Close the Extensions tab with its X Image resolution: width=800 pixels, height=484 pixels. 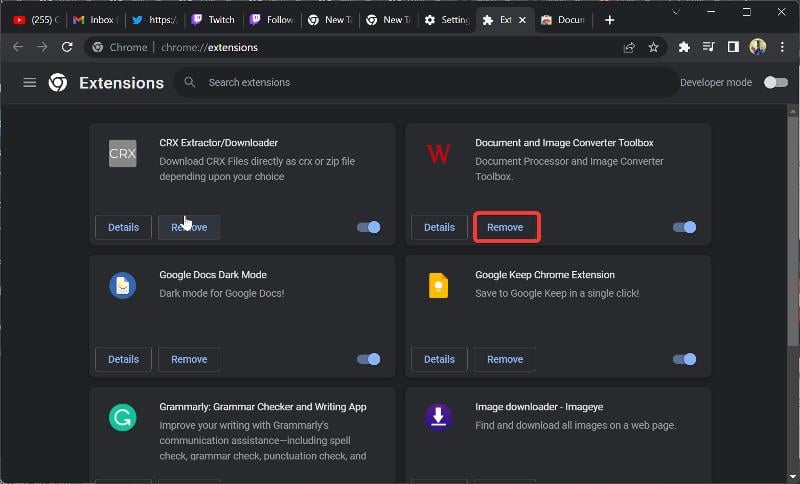coord(522,20)
